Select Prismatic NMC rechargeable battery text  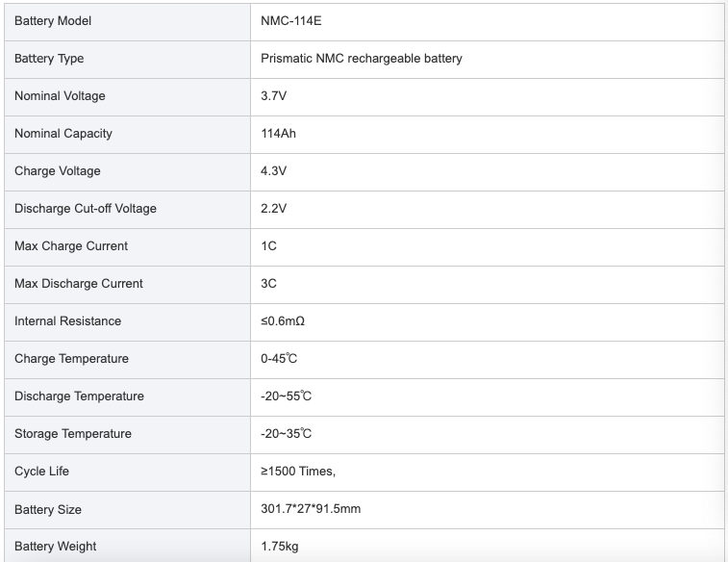(x=362, y=59)
